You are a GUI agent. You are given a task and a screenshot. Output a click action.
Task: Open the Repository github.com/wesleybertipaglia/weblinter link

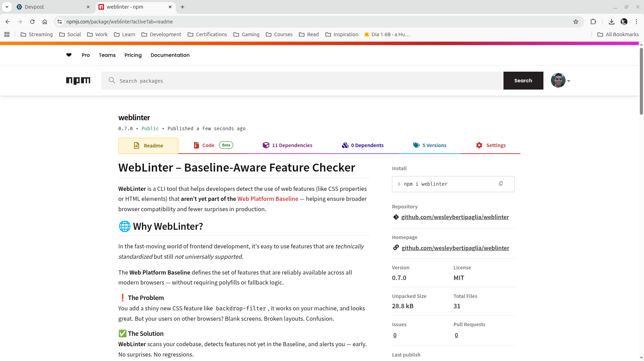coord(455,217)
